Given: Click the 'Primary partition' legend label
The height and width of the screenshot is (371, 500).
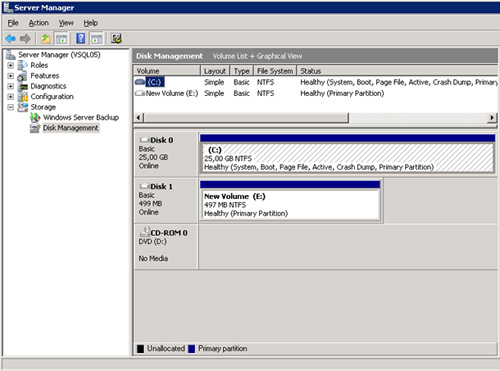Looking at the screenshot, I should pyautogui.click(x=223, y=349).
